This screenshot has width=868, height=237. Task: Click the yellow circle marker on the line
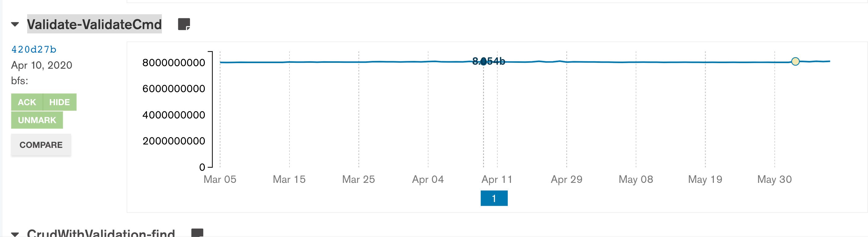795,62
